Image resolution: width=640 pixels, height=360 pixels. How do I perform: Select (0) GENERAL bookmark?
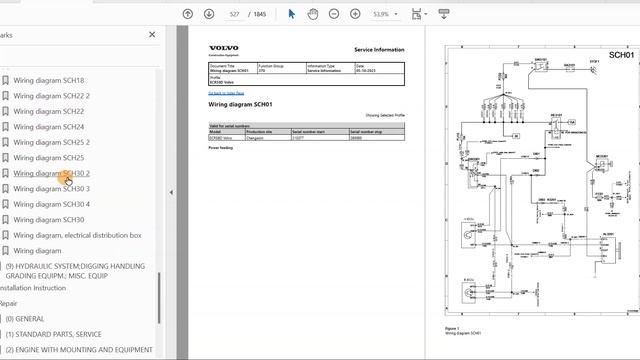(24, 319)
